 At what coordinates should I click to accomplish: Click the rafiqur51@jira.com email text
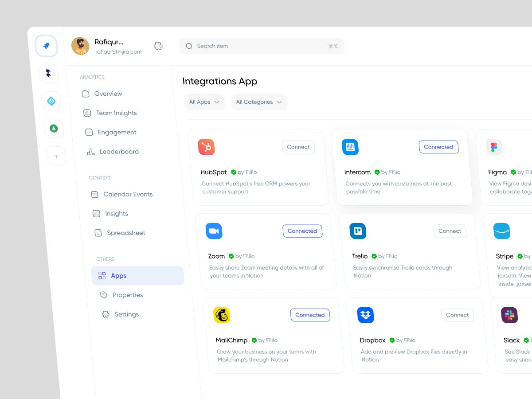[118, 52]
